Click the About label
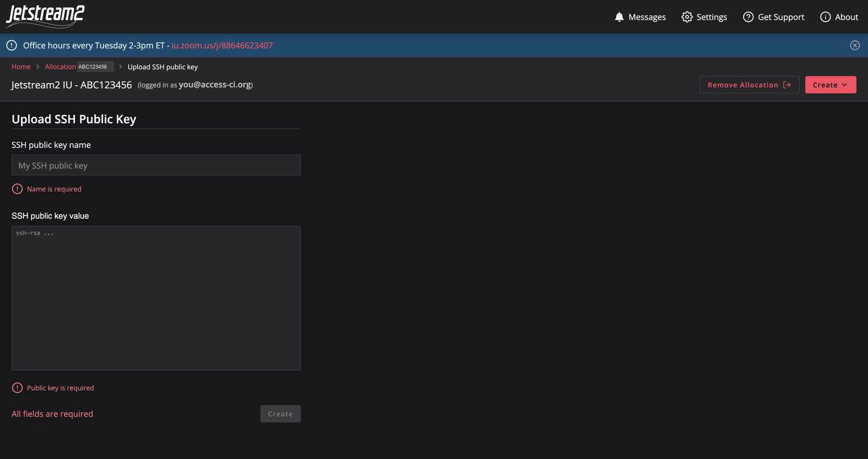 tap(847, 17)
